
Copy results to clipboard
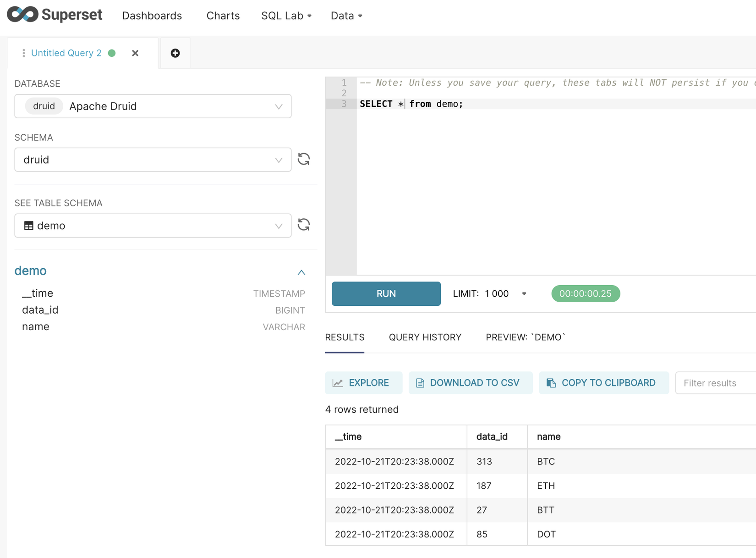click(x=604, y=383)
